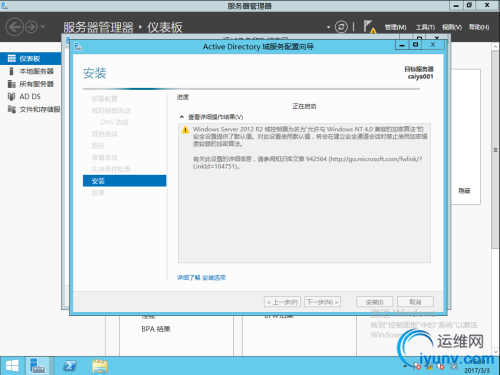Click the 目标服务器 caiya001 label
This screenshot has height=375, width=500.
coord(419,73)
